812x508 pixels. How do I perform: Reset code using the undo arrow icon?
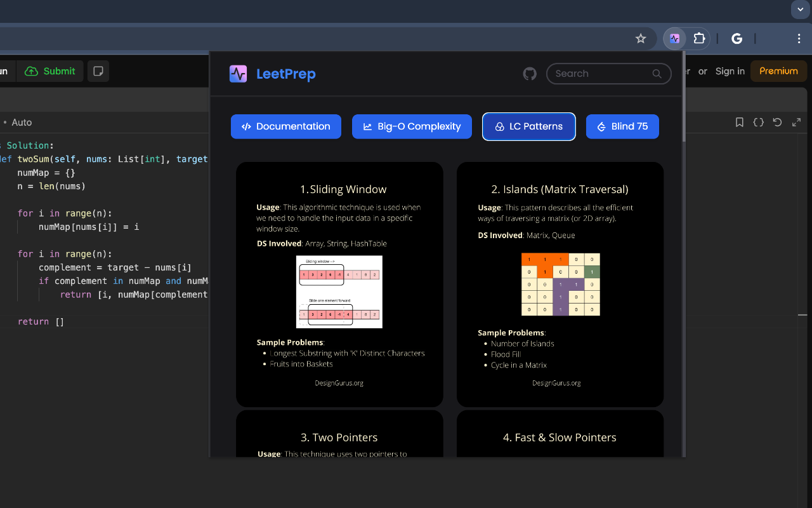[777, 122]
